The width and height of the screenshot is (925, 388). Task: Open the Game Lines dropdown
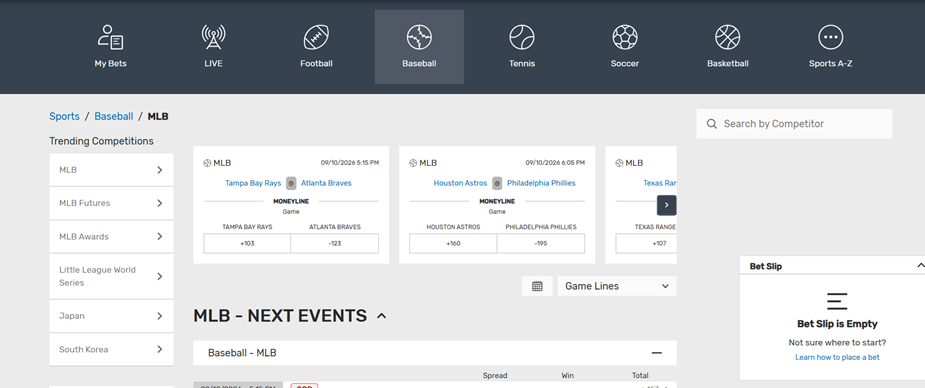[617, 286]
